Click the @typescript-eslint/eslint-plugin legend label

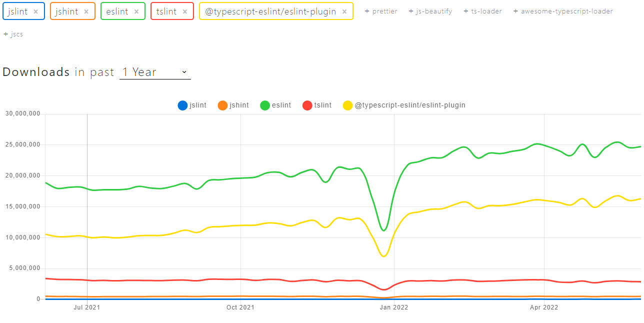click(410, 105)
